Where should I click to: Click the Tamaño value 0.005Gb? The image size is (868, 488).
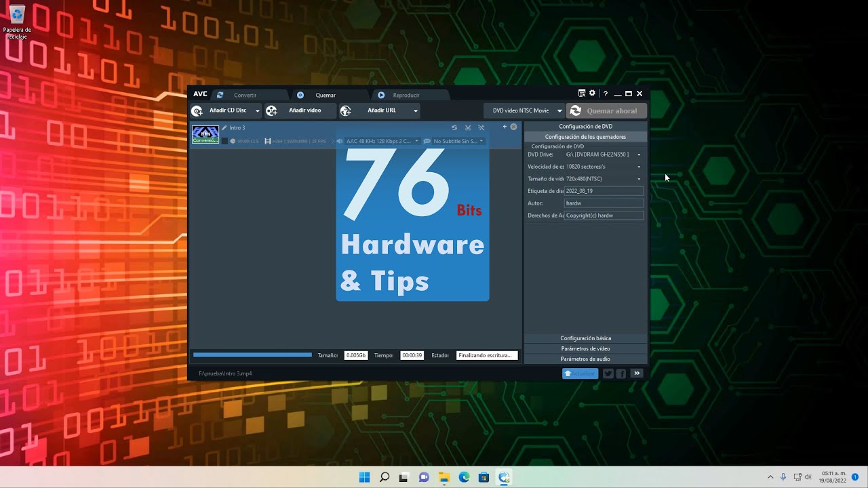point(356,355)
